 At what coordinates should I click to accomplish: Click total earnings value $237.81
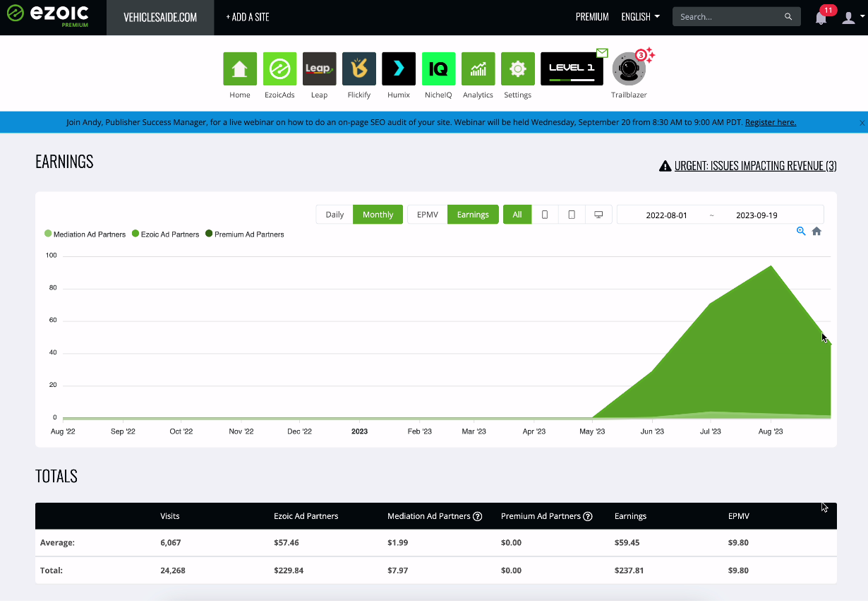coord(629,571)
